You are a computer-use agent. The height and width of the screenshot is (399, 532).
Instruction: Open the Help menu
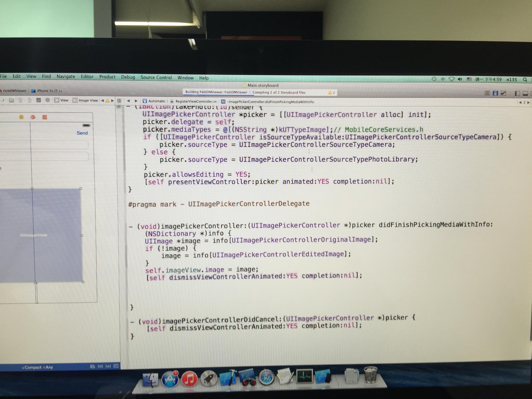click(204, 78)
